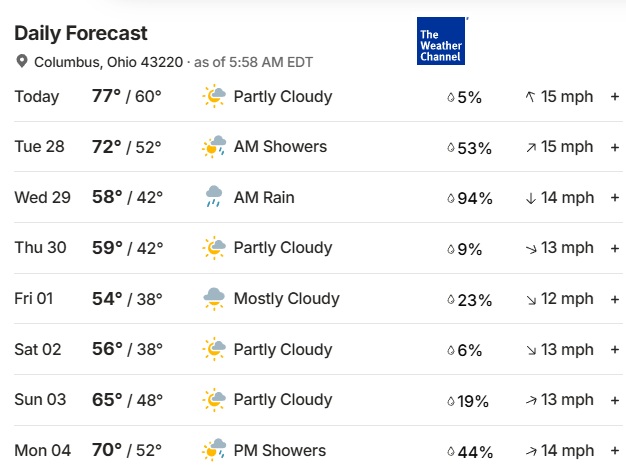Image resolution: width=626 pixels, height=473 pixels.
Task: Click Today's partly cloudy weather icon
Action: tap(214, 97)
